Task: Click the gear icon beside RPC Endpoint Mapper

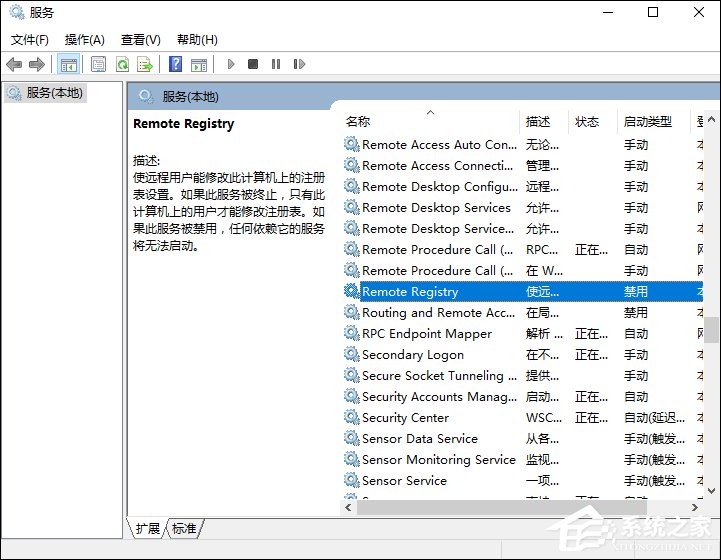Action: coord(352,333)
